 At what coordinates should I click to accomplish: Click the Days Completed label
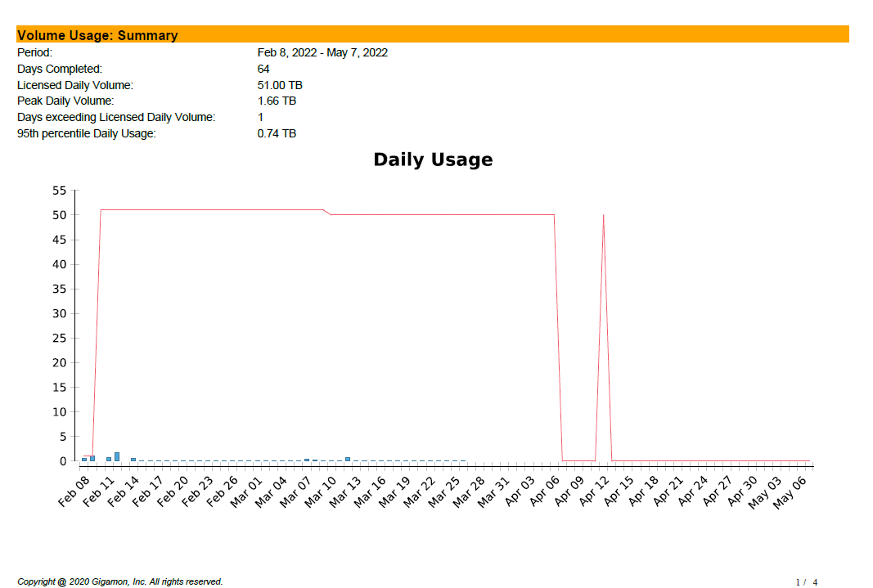(60, 69)
